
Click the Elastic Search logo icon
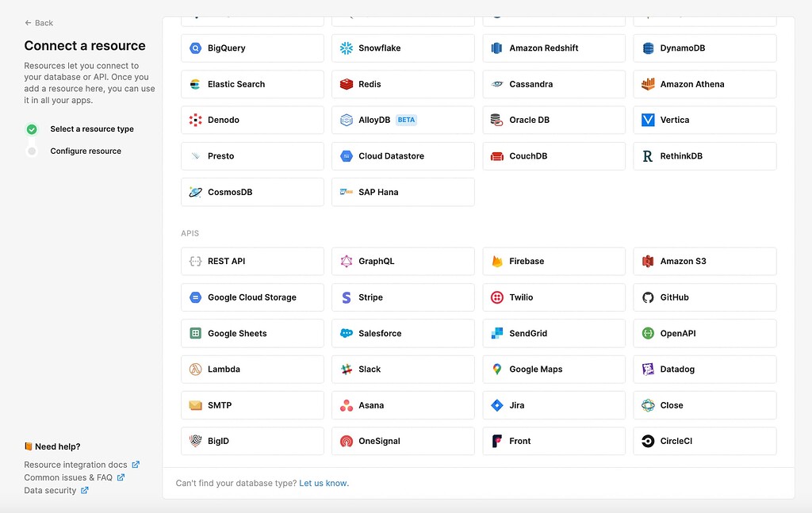[195, 84]
